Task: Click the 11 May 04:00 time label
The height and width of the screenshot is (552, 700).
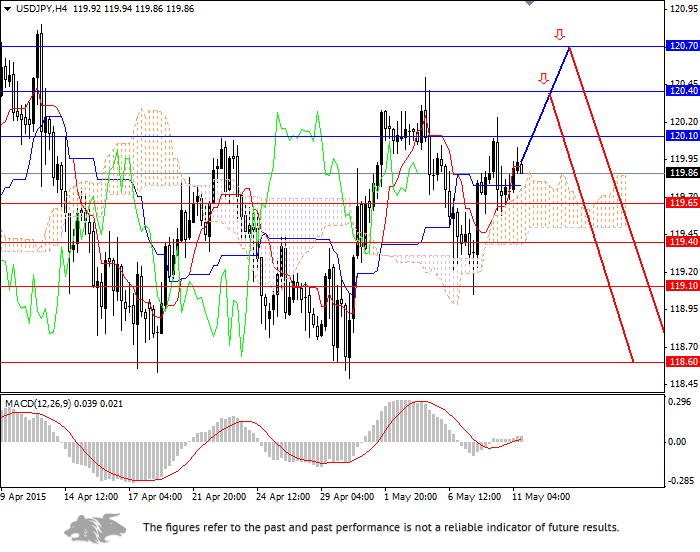Action: [x=541, y=497]
